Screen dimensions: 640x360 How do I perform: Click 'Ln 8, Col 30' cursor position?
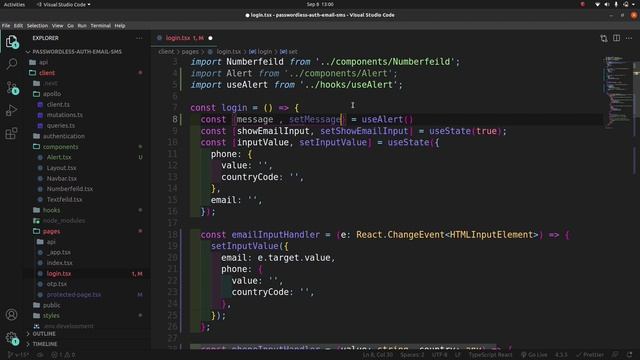pos(378,355)
